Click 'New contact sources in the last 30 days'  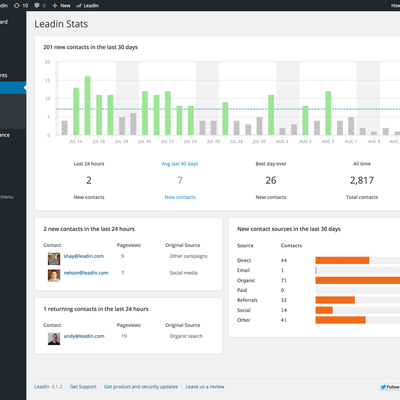tap(289, 229)
